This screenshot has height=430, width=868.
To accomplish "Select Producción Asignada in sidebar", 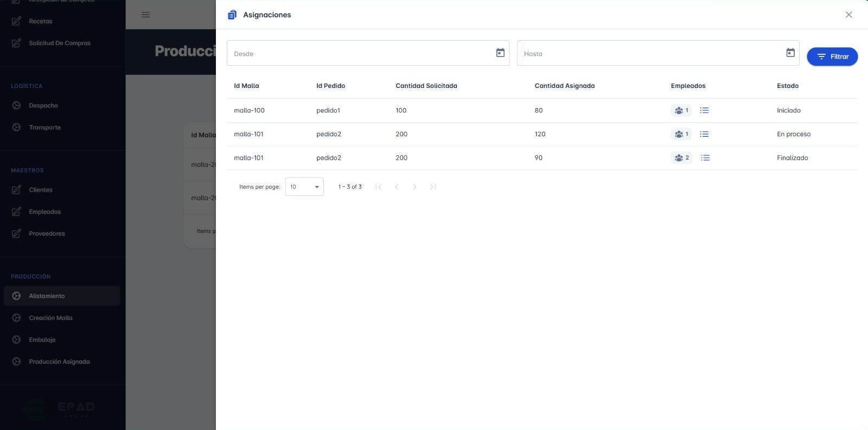I will click(59, 362).
